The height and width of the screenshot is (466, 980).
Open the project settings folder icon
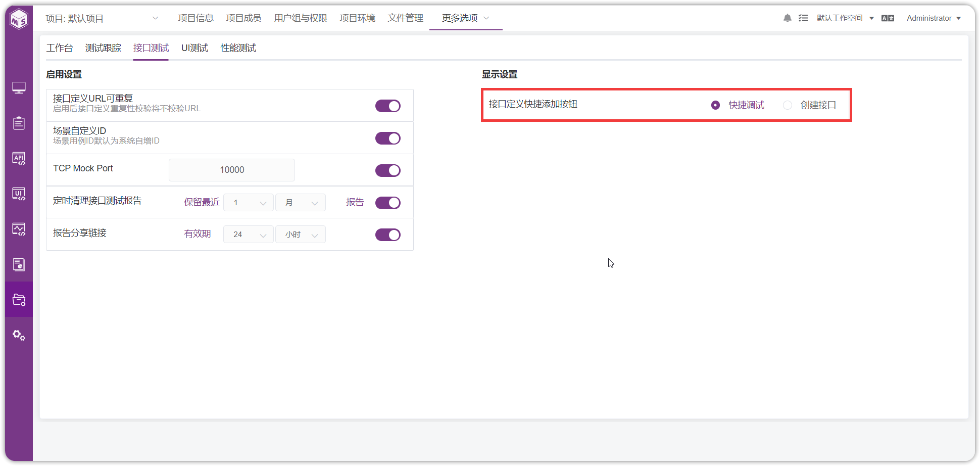(19, 300)
